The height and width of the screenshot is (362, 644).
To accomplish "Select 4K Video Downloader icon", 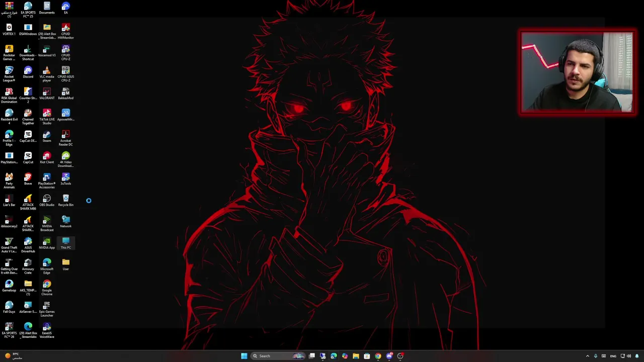I will point(65,159).
